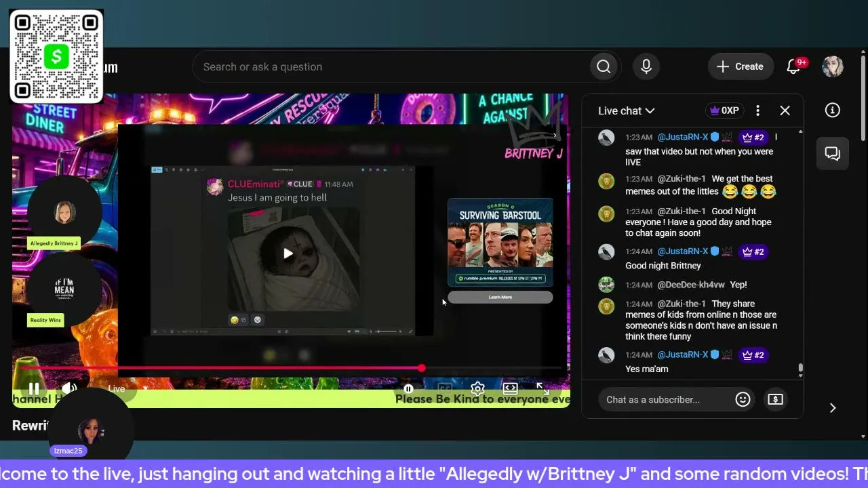Click 'Learn More' under the Surviving Barstool ad
The image size is (868, 488).
point(500,297)
